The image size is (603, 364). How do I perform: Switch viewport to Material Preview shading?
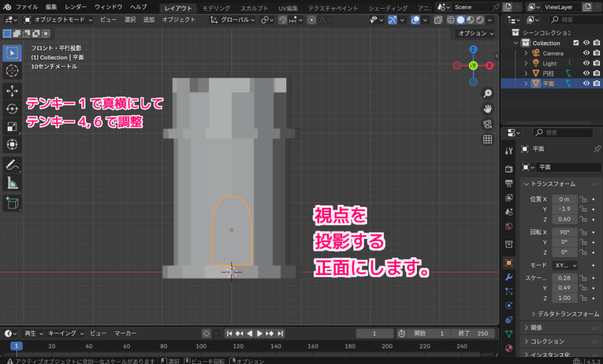(x=470, y=19)
